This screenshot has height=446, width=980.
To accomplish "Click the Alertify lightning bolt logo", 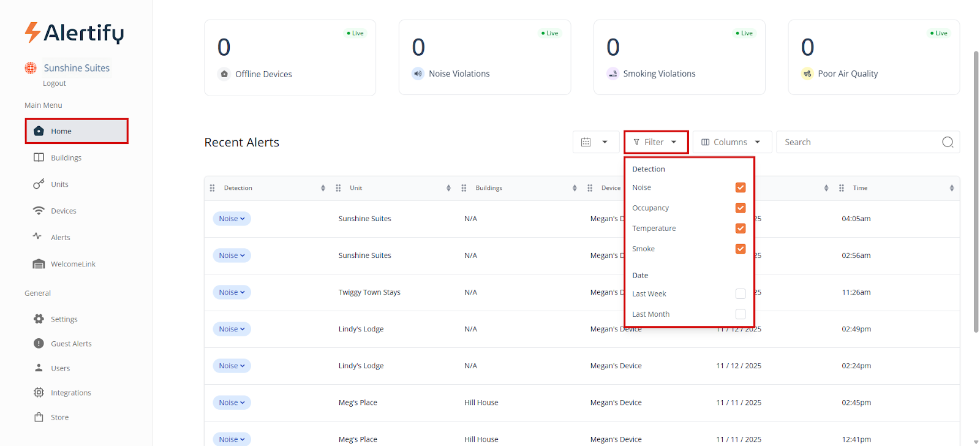I will point(32,32).
